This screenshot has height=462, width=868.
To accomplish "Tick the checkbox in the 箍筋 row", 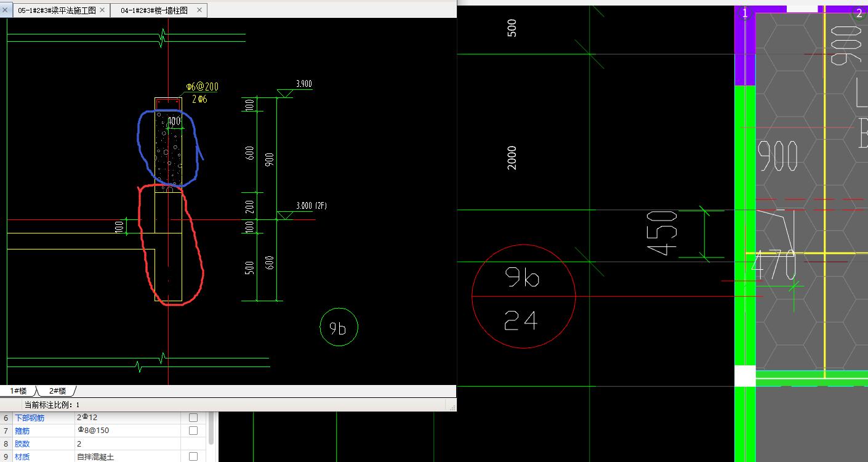I will [x=193, y=431].
